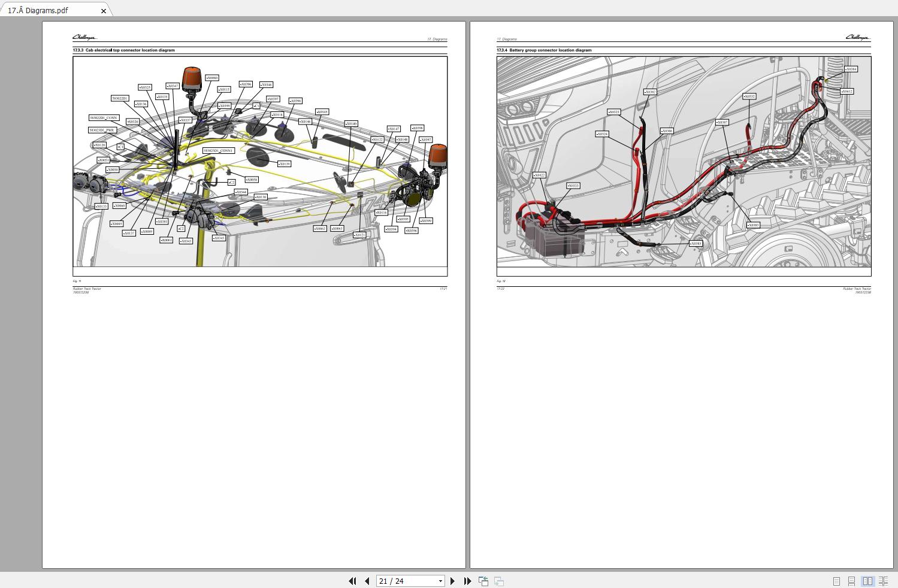The width and height of the screenshot is (898, 588).
Task: Enable continuous page scrolling layout
Action: (851, 581)
